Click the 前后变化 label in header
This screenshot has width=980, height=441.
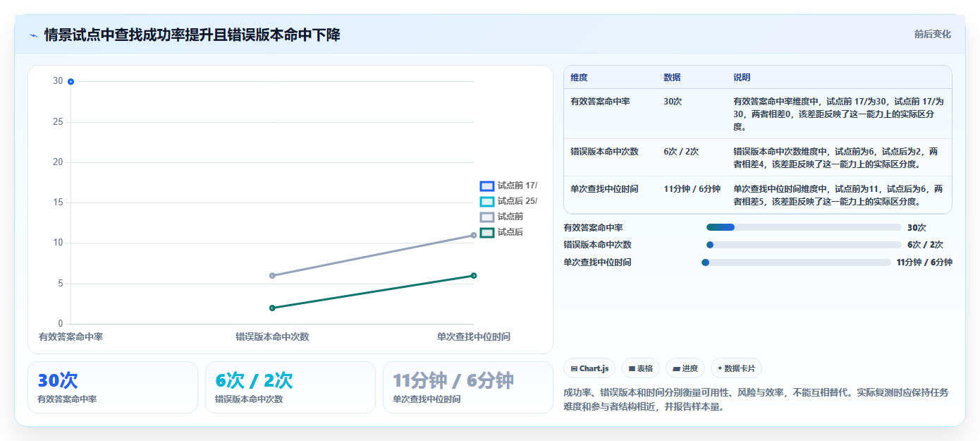pos(932,34)
